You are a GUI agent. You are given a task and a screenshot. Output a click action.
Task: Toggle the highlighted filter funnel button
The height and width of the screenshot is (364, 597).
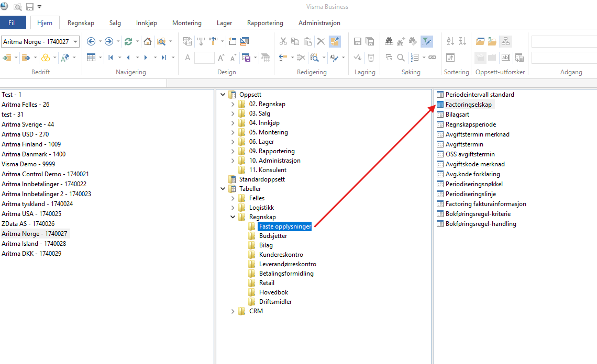[x=427, y=41]
